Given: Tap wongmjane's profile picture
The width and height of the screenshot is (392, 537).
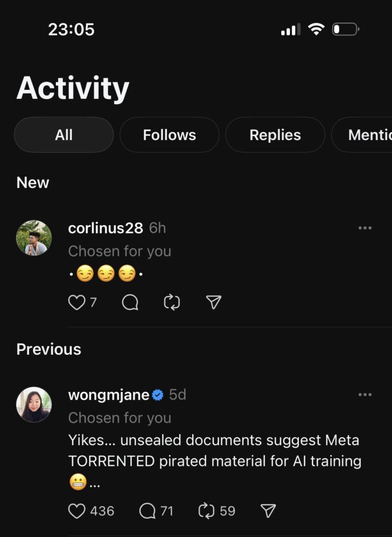Looking at the screenshot, I should click(x=34, y=404).
